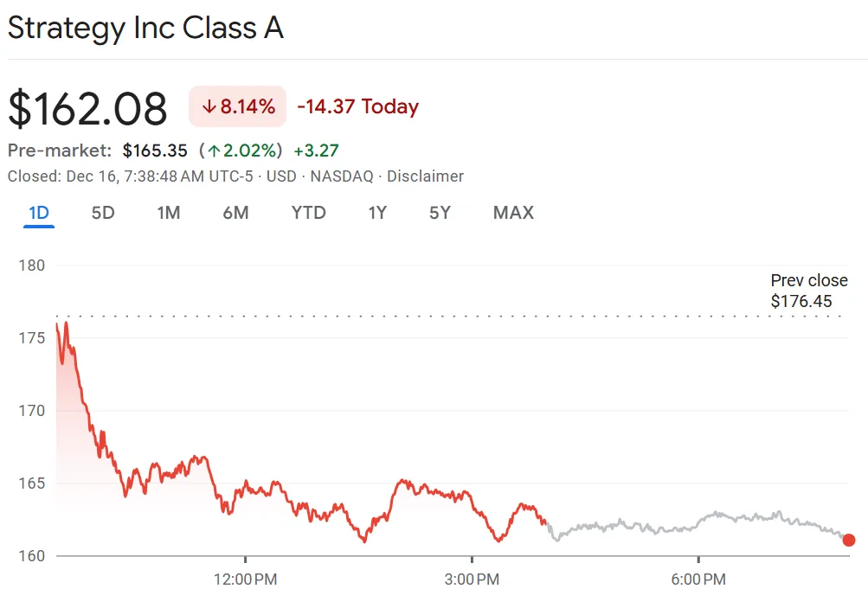Show the 1M price chart

pyautogui.click(x=169, y=213)
